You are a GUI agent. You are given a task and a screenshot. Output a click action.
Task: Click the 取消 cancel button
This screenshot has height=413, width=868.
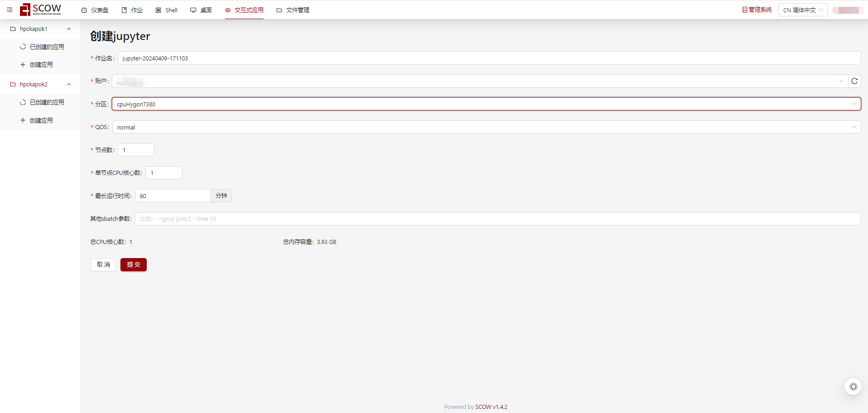(x=103, y=264)
